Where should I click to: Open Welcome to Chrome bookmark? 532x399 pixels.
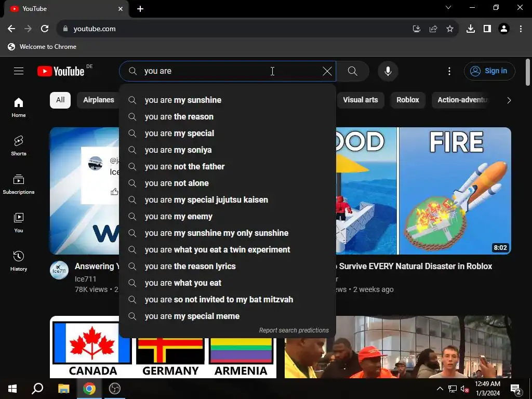pos(42,47)
